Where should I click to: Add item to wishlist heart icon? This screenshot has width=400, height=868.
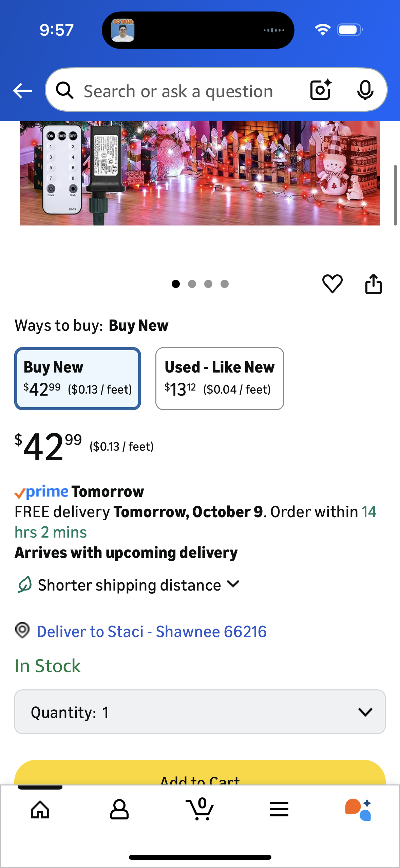[x=332, y=284]
